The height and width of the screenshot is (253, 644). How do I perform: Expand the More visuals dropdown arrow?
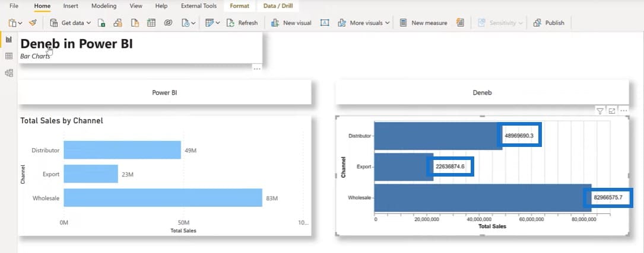click(387, 23)
